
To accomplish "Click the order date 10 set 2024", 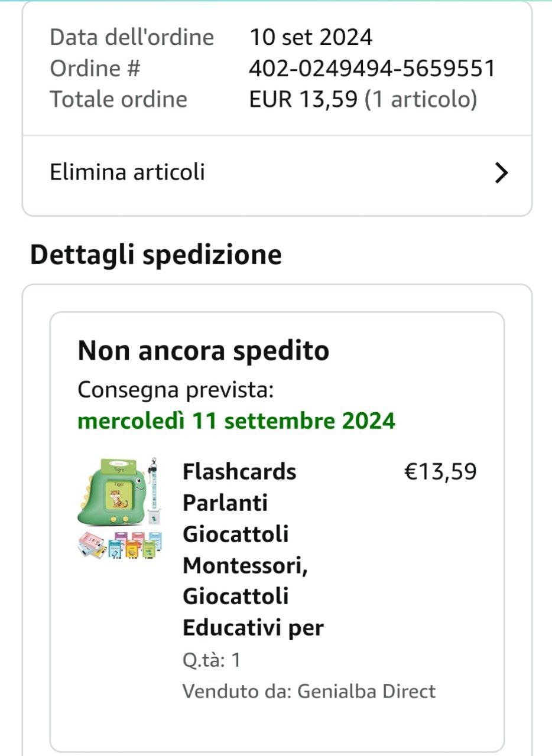I will 311,37.
